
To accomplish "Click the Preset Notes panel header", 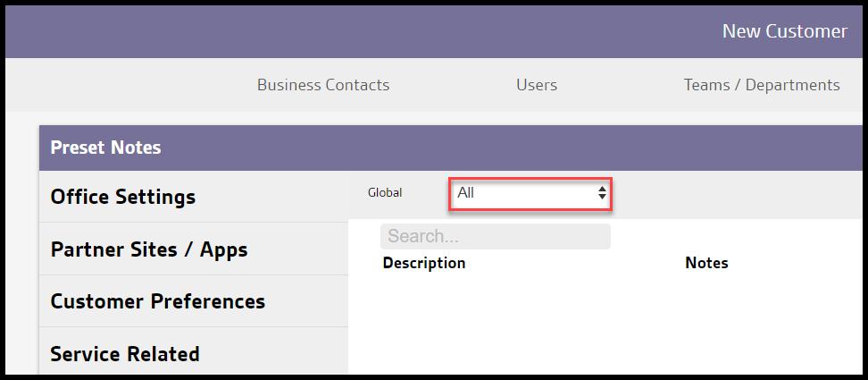I will (x=105, y=148).
